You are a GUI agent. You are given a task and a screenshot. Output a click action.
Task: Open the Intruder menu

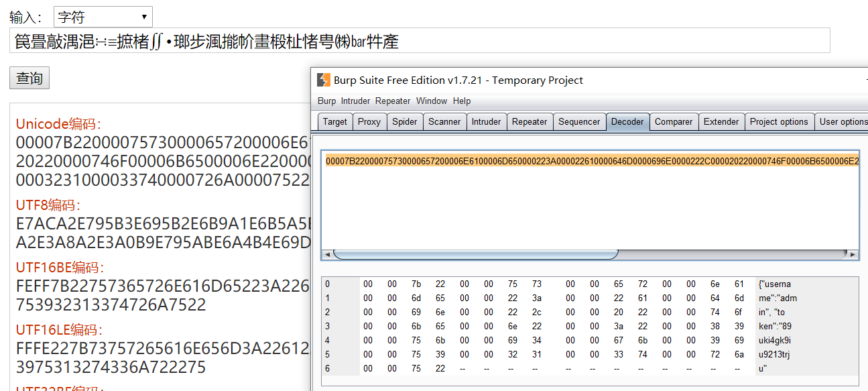point(355,101)
